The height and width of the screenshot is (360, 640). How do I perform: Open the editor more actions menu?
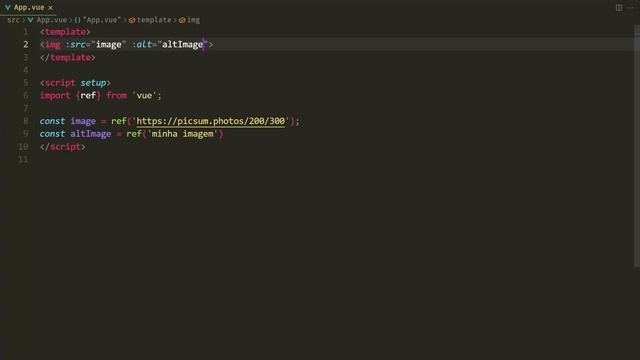pyautogui.click(x=630, y=8)
